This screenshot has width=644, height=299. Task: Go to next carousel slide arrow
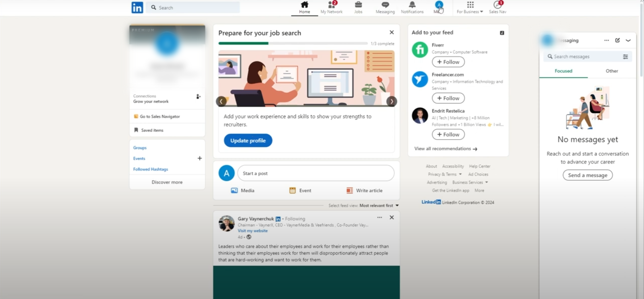tap(391, 101)
